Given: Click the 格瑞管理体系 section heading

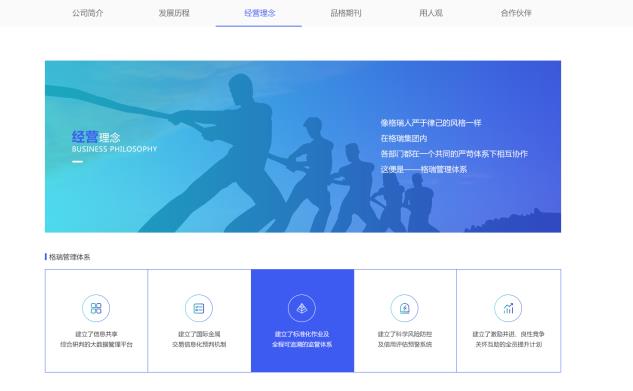Looking at the screenshot, I should pyautogui.click(x=69, y=257).
